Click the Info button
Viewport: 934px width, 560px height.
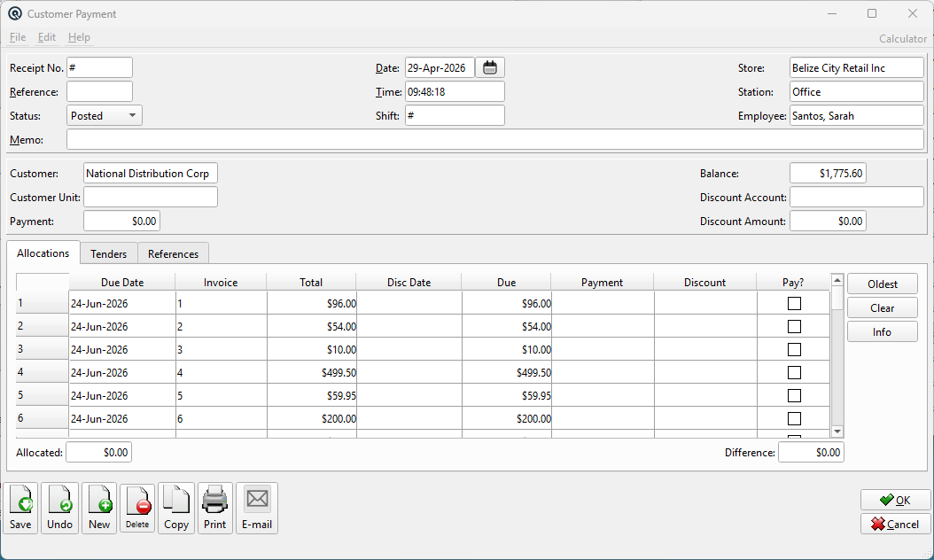(883, 331)
